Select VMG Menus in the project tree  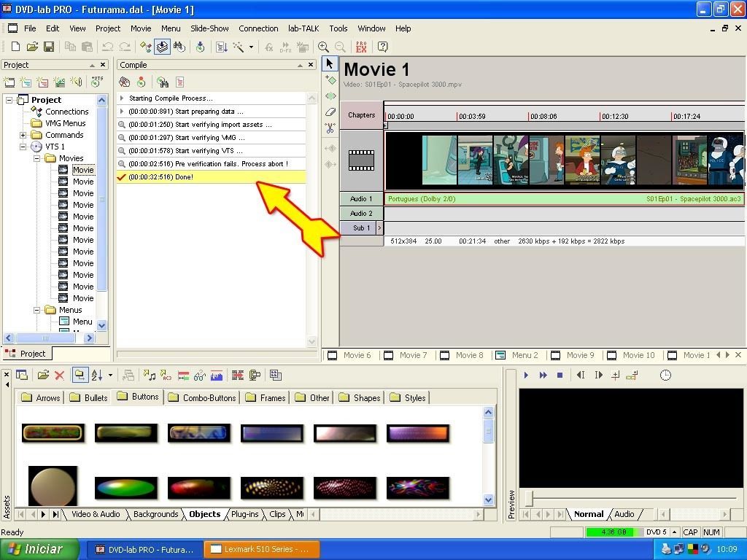click(65, 123)
